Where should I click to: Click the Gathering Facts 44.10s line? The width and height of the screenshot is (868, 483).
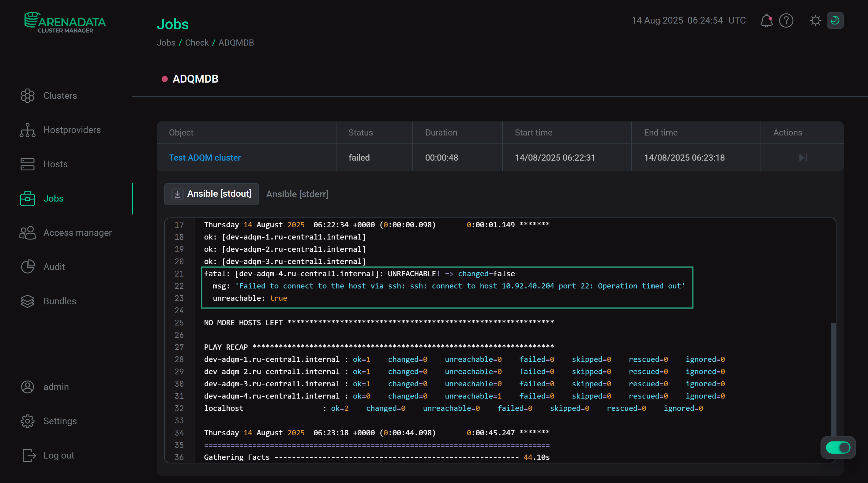[x=377, y=457]
